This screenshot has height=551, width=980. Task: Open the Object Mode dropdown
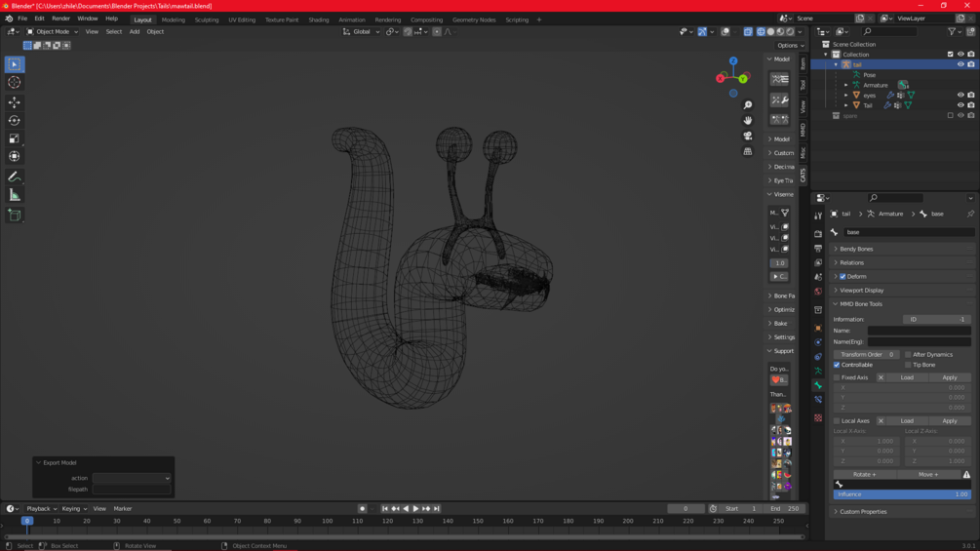(51, 31)
